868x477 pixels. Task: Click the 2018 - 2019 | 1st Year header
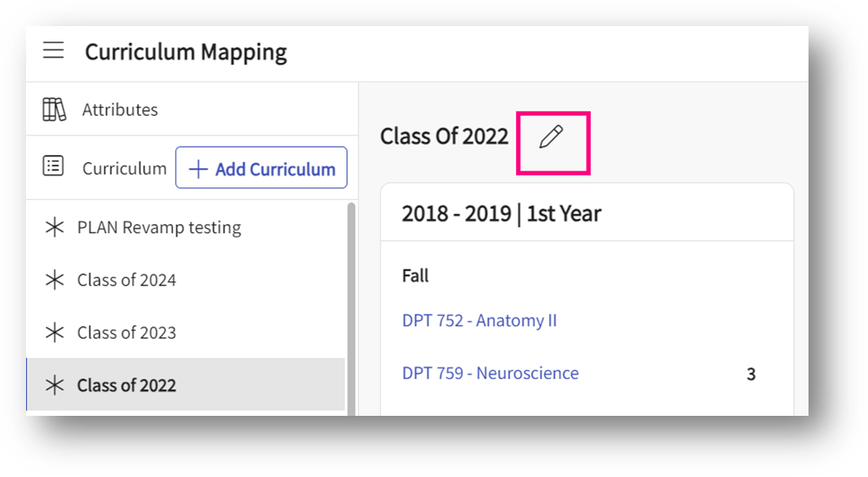(x=501, y=214)
